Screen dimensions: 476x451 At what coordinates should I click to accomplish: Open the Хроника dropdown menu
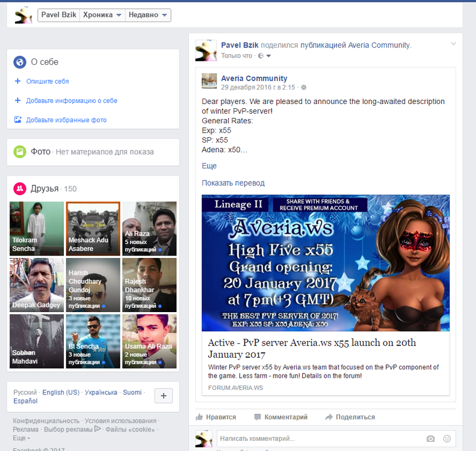(102, 15)
